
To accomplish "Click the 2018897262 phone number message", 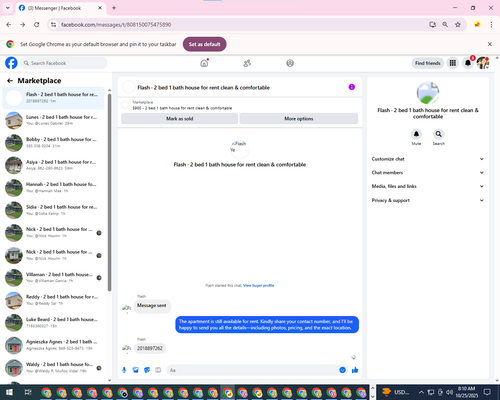I will pyautogui.click(x=150, y=348).
